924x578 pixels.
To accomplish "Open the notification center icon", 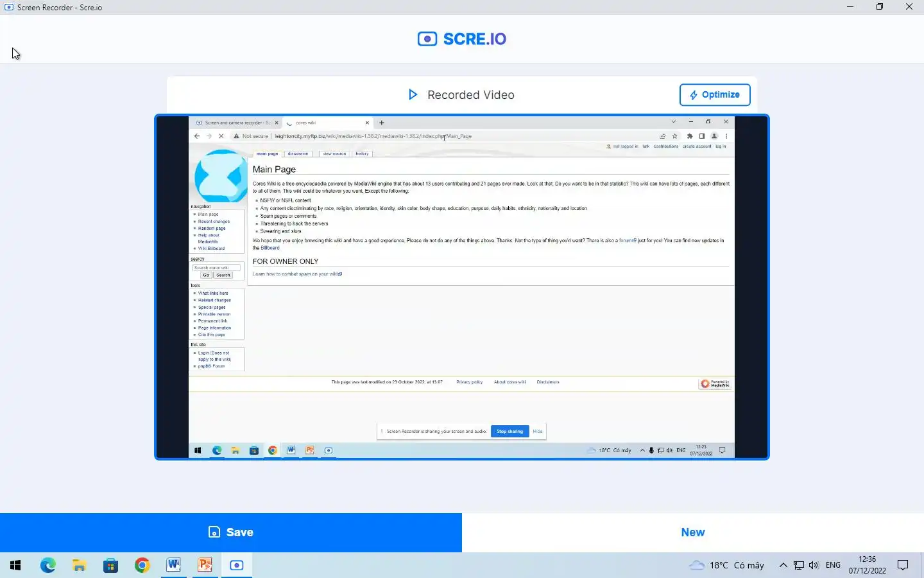I will [903, 565].
